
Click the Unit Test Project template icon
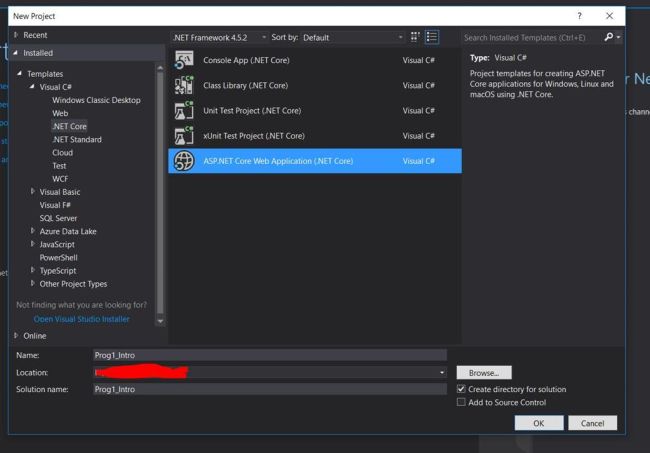[184, 111]
